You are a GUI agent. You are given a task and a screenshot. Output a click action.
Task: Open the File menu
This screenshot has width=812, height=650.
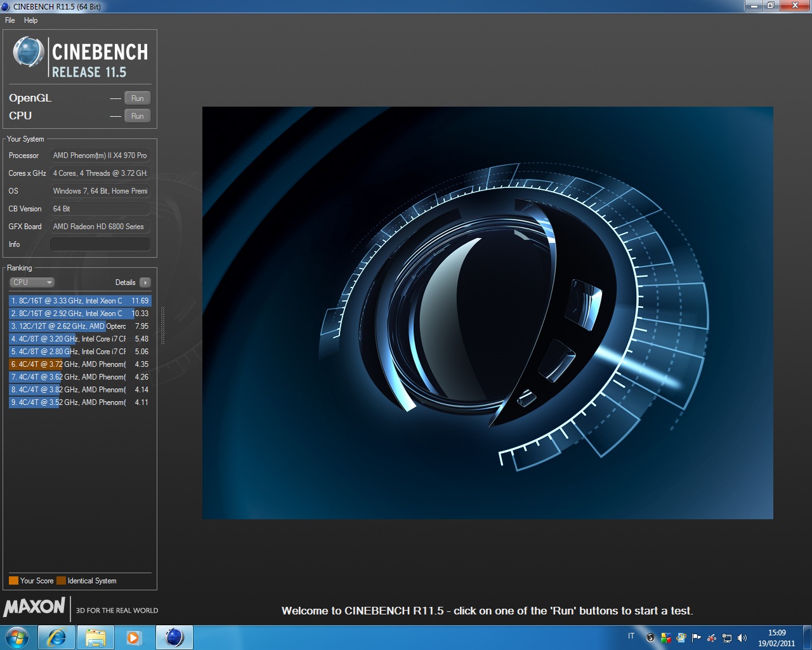[10, 20]
